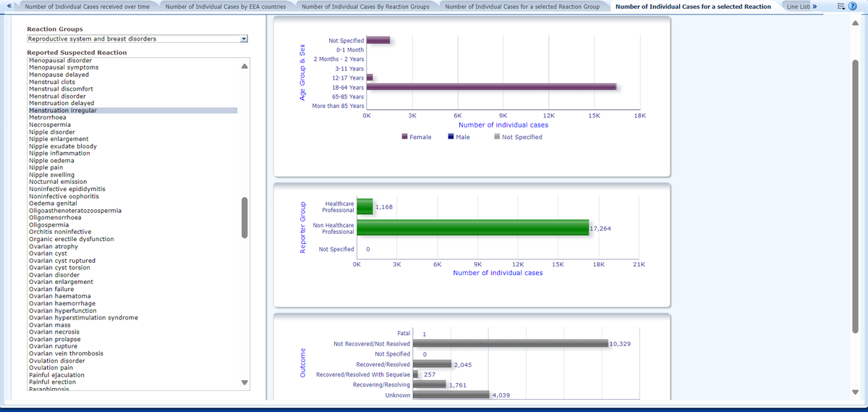Click reaction list scroll down arrow

click(x=244, y=382)
